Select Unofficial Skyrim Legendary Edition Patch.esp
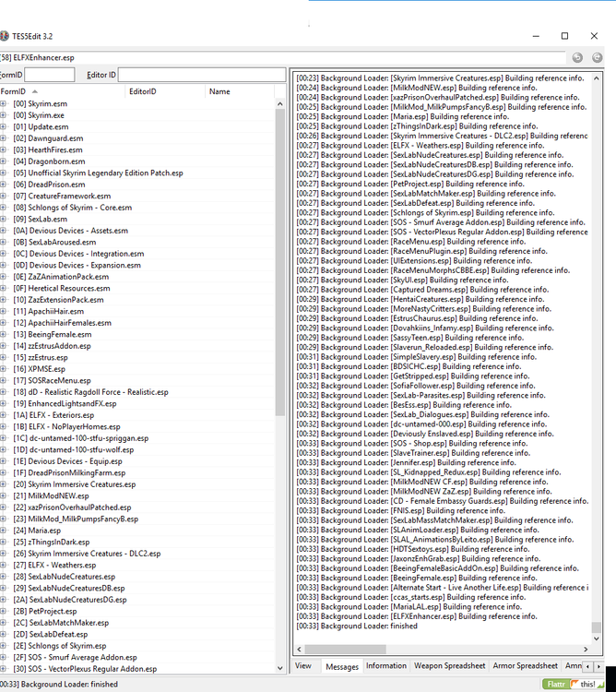The image size is (616, 692). [x=136, y=173]
